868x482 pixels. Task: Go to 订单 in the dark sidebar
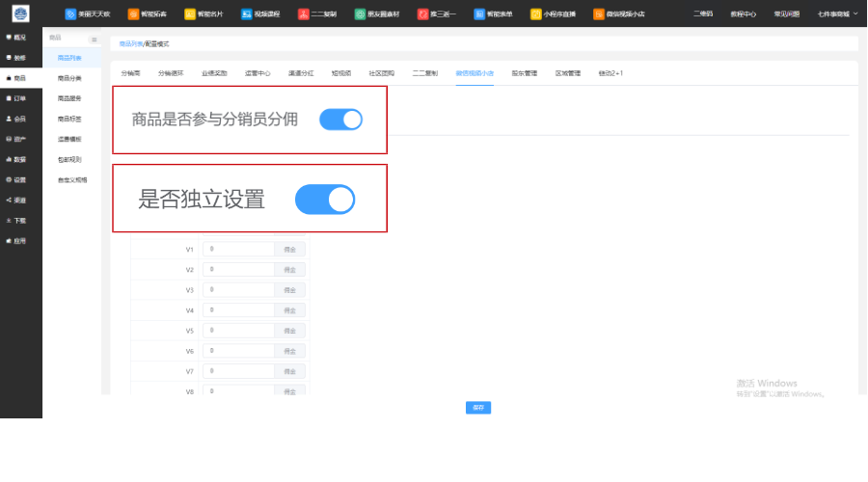pos(16,98)
